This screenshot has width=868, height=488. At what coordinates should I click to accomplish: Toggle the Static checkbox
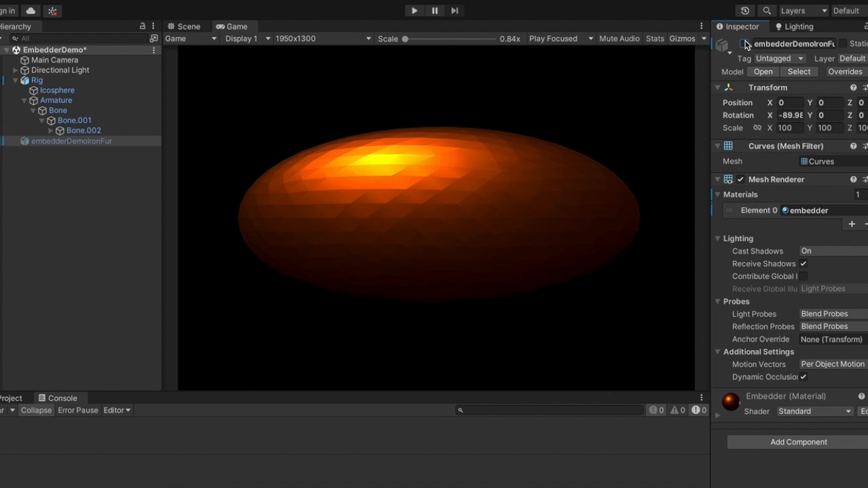coord(842,44)
